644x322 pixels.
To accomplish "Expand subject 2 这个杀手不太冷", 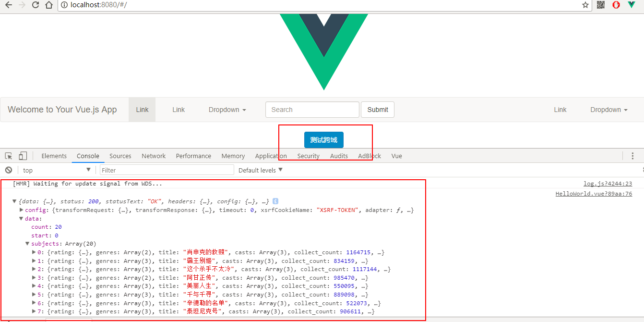I will [34, 269].
